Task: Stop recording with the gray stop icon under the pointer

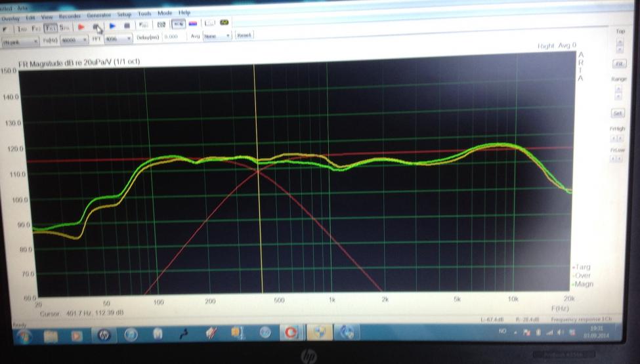Action: click(96, 26)
